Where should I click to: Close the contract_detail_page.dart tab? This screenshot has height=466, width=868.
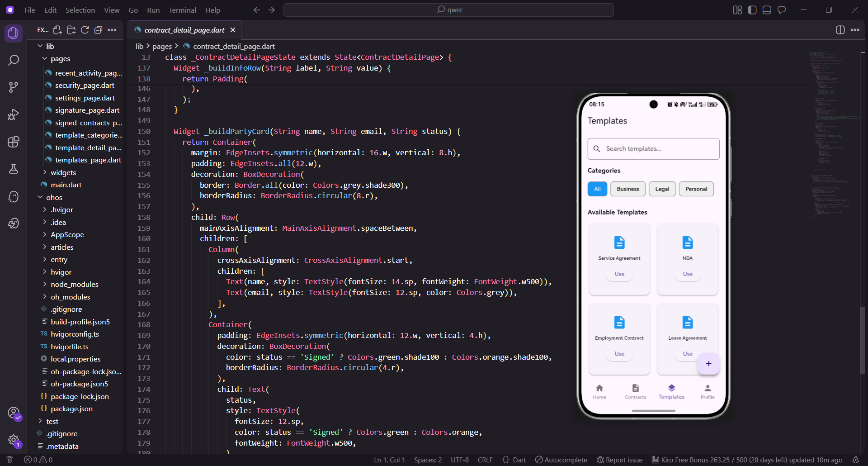tap(233, 30)
